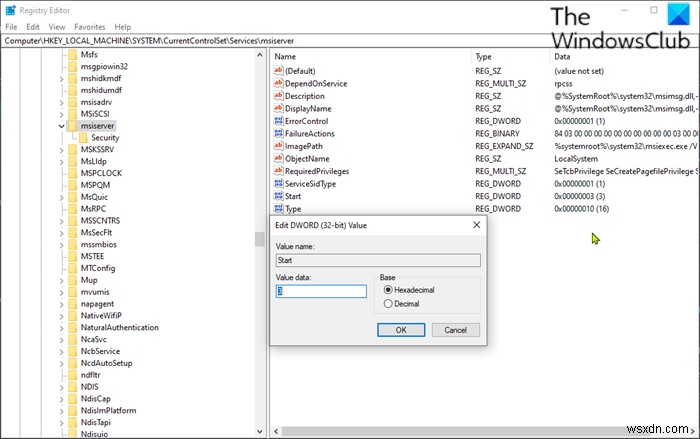Viewport: 700px width, 439px height.
Task: Click the ErrorControl DWORD value icon
Action: coord(279,121)
